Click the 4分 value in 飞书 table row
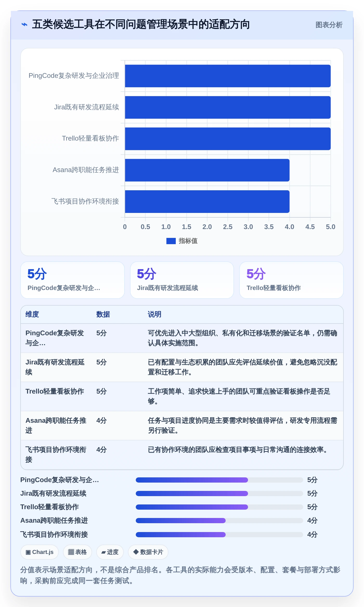This screenshot has height=607, width=364. 101,450
